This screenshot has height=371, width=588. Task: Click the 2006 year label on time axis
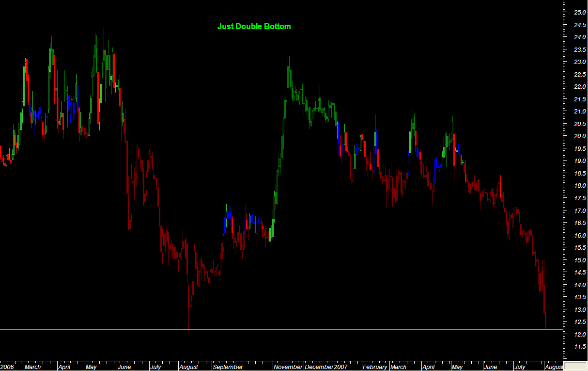tap(7, 367)
